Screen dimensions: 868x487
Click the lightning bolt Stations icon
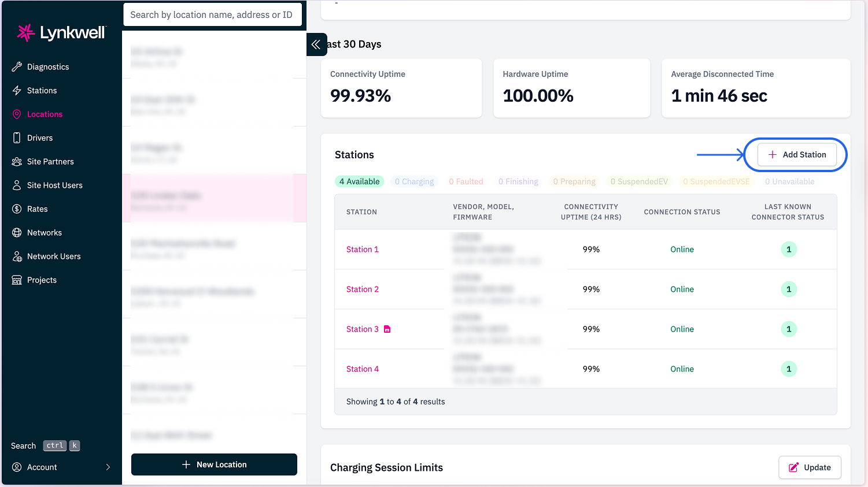(17, 91)
